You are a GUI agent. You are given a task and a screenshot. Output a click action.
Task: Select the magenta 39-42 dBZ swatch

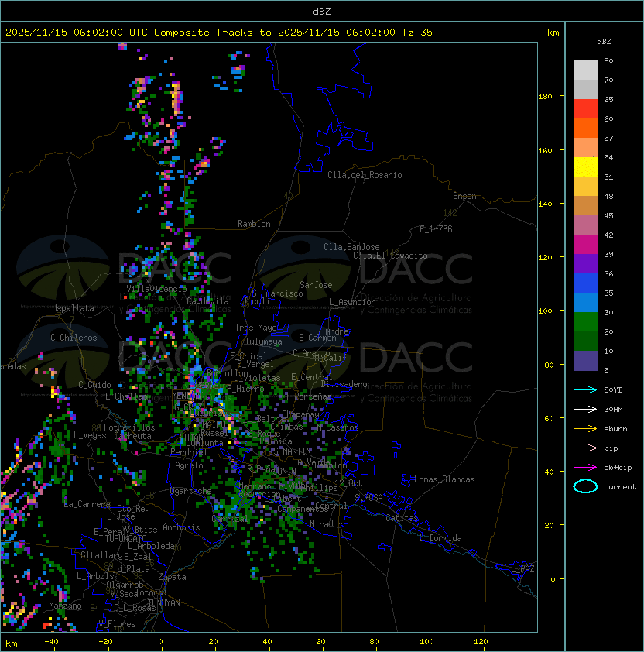coord(585,245)
